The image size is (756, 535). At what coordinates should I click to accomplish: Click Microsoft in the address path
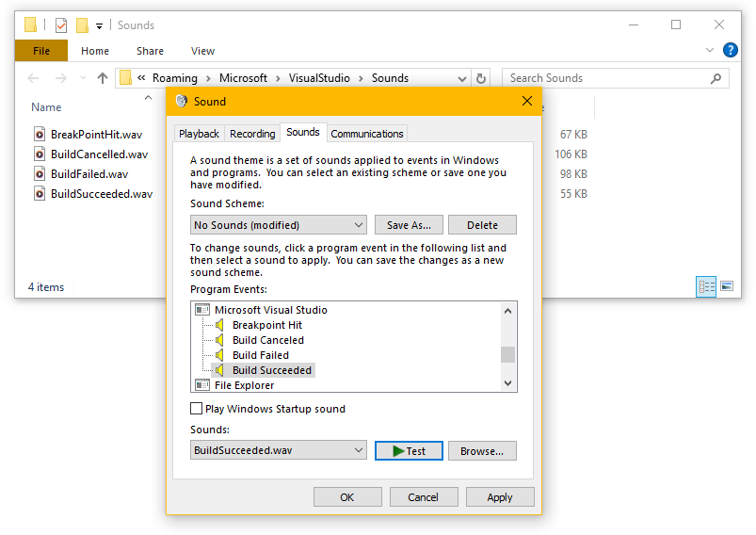(x=243, y=78)
